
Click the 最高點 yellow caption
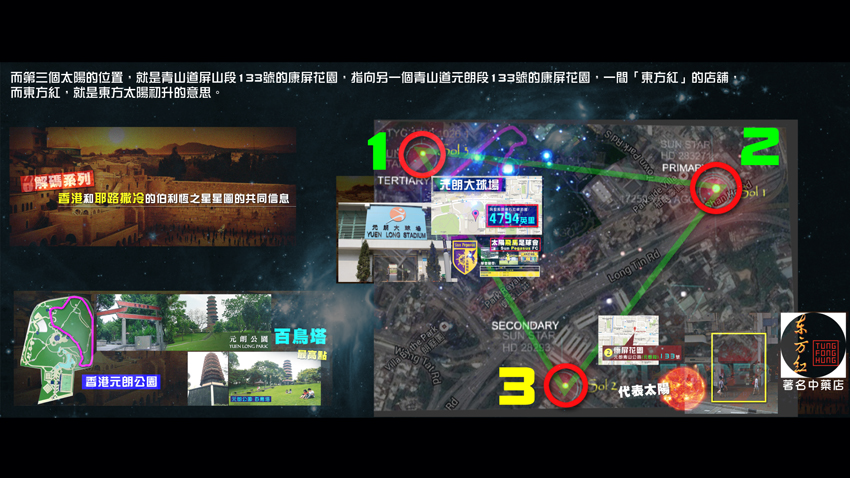click(x=311, y=355)
